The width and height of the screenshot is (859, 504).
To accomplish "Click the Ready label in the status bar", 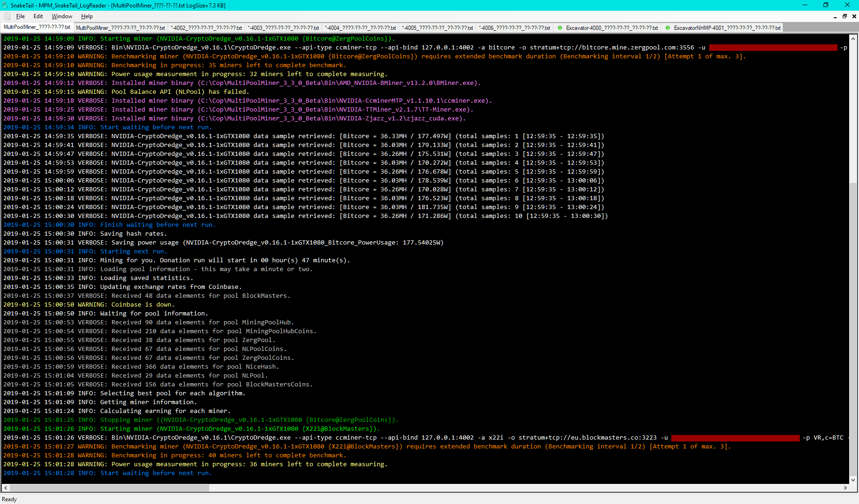I will 9,499.
